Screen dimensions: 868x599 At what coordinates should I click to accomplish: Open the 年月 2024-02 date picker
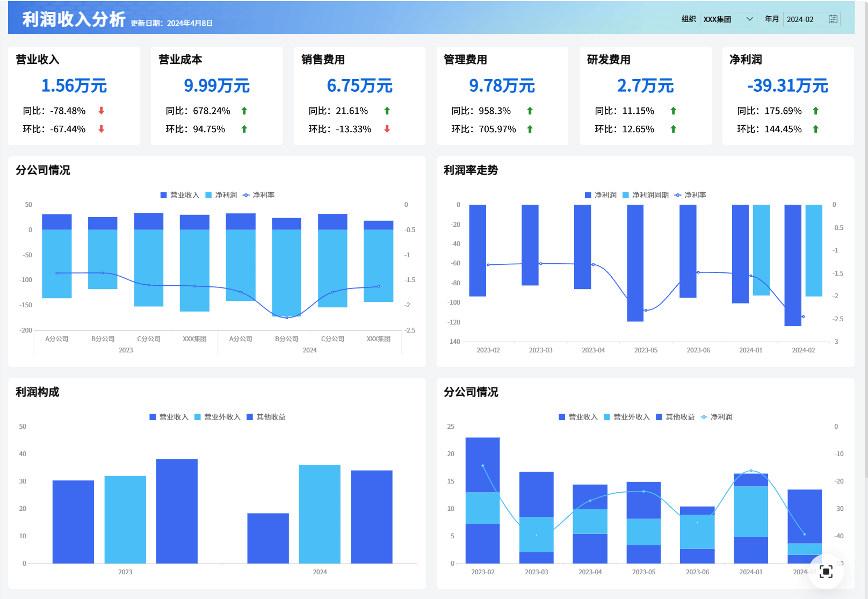812,19
